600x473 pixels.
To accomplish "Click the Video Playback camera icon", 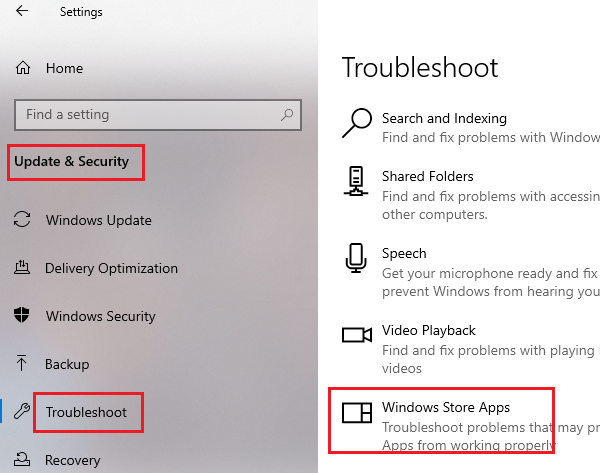I will [x=356, y=335].
